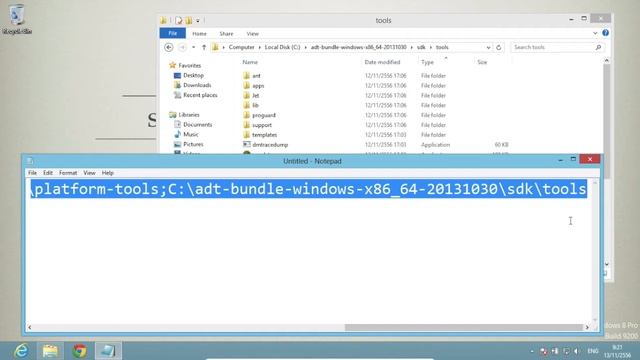Image resolution: width=640 pixels, height=360 pixels.
Task: Select Documents under Libraries
Action: [x=193, y=124]
